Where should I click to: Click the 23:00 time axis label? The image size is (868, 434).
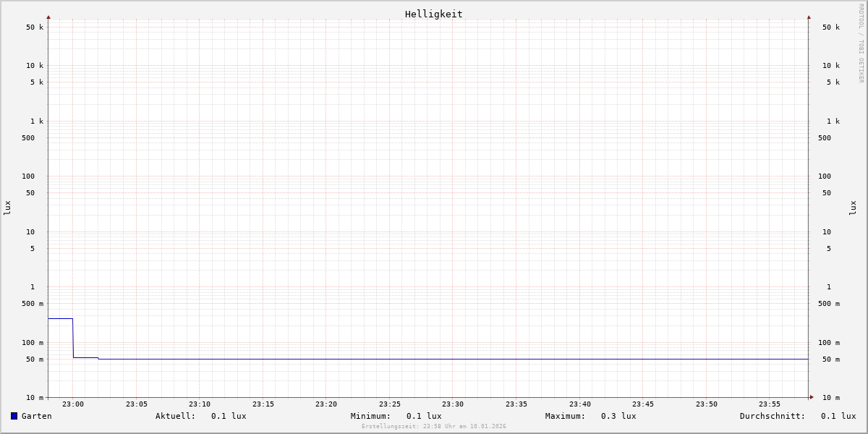click(73, 404)
